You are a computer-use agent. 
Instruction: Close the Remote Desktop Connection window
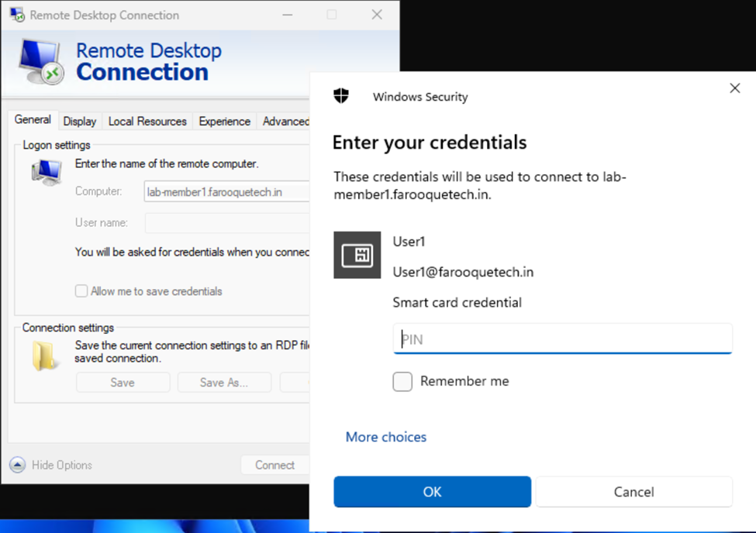click(377, 15)
